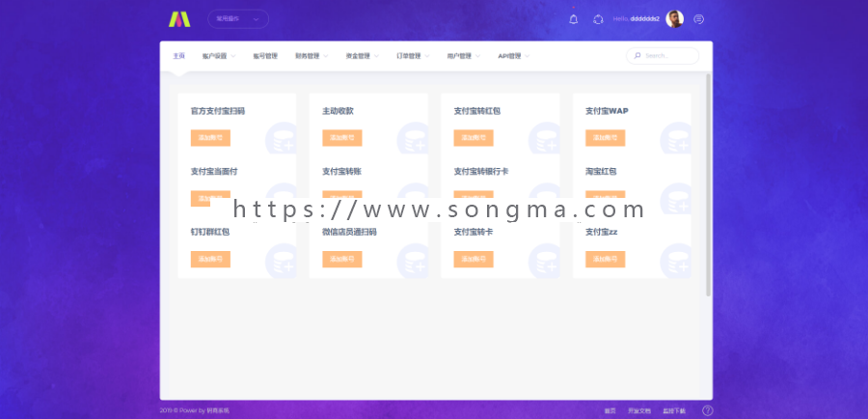This screenshot has width=868, height=419.
Task: Click the 支付宝转账 card title
Action: (342, 172)
